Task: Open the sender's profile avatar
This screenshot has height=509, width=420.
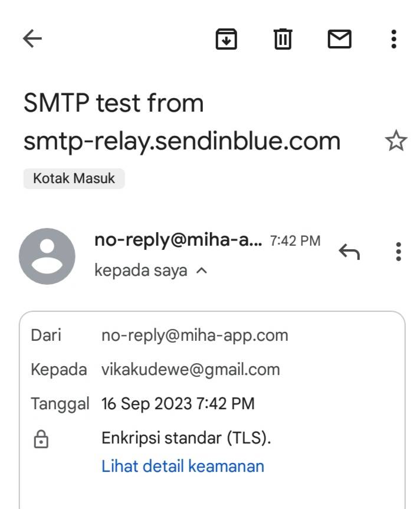Action: 47,256
